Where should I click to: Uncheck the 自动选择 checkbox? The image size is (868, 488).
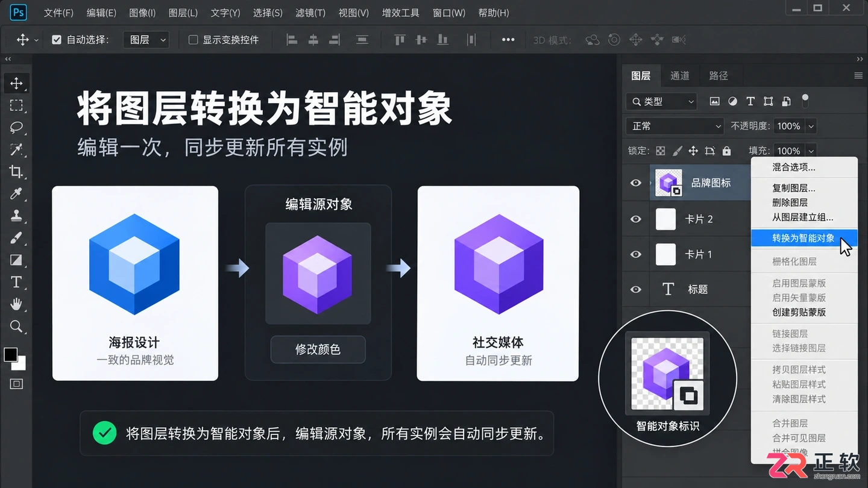(57, 40)
